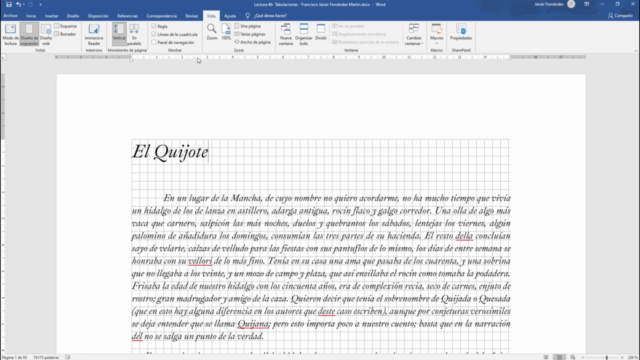Viewport: 640px width, 360px height.
Task: Open Javier Fernández account profile
Action: pyautogui.click(x=554, y=4)
